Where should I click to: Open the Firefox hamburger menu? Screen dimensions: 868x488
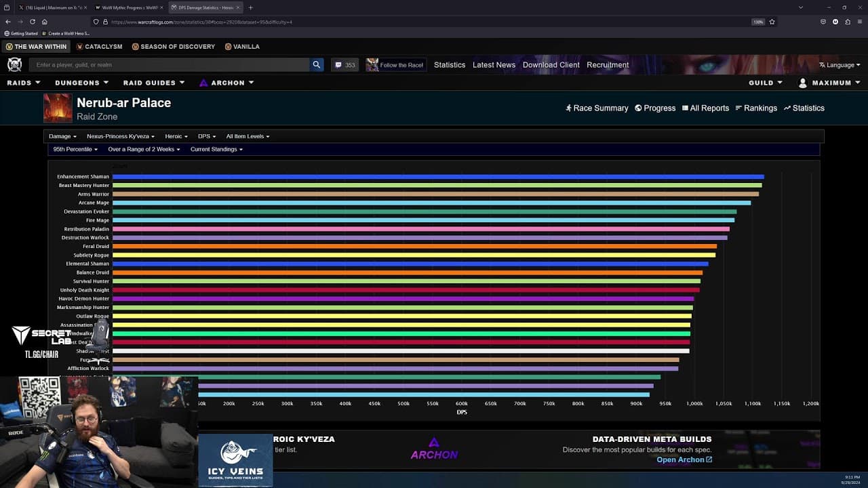pyautogui.click(x=859, y=22)
